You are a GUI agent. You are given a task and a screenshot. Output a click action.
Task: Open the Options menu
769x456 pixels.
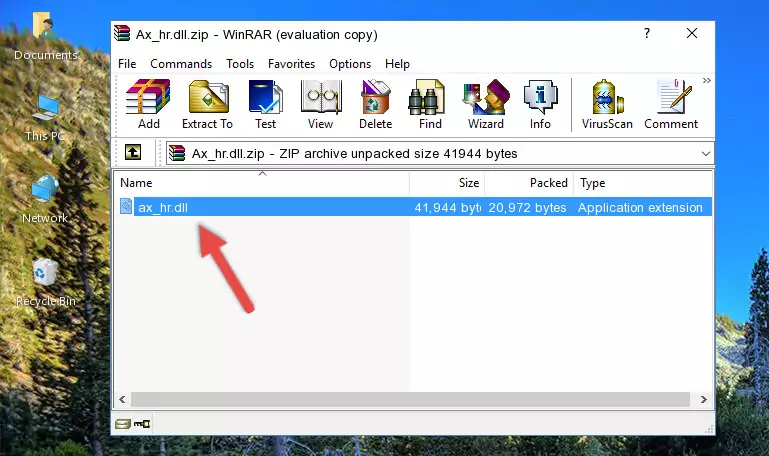click(x=350, y=64)
